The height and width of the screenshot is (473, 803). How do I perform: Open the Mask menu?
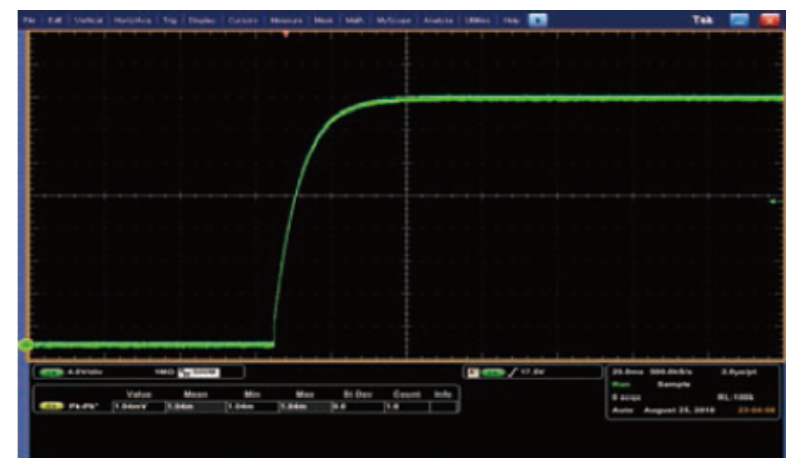pos(323,20)
